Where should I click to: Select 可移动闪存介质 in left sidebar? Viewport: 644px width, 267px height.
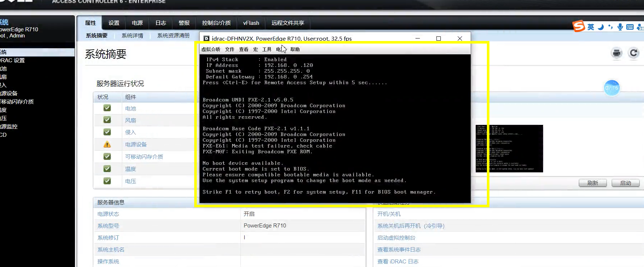click(x=17, y=101)
